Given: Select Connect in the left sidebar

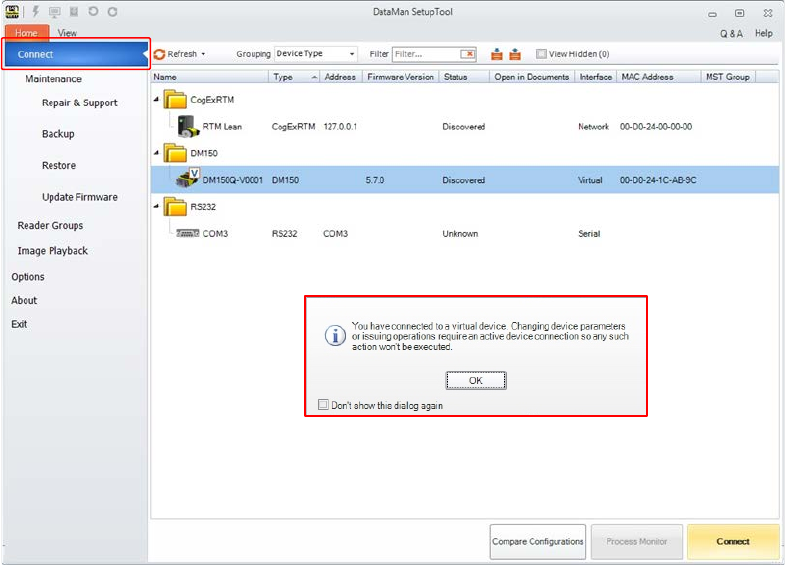Looking at the screenshot, I should tap(76, 54).
